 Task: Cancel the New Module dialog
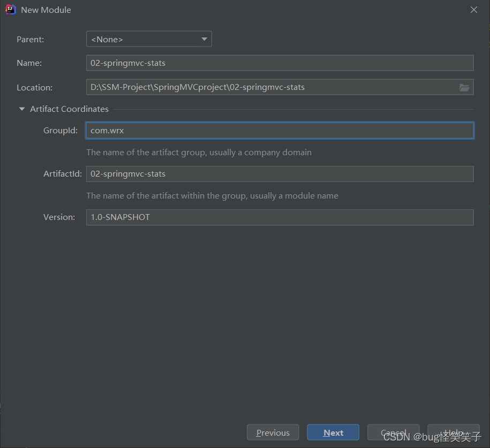point(394,432)
